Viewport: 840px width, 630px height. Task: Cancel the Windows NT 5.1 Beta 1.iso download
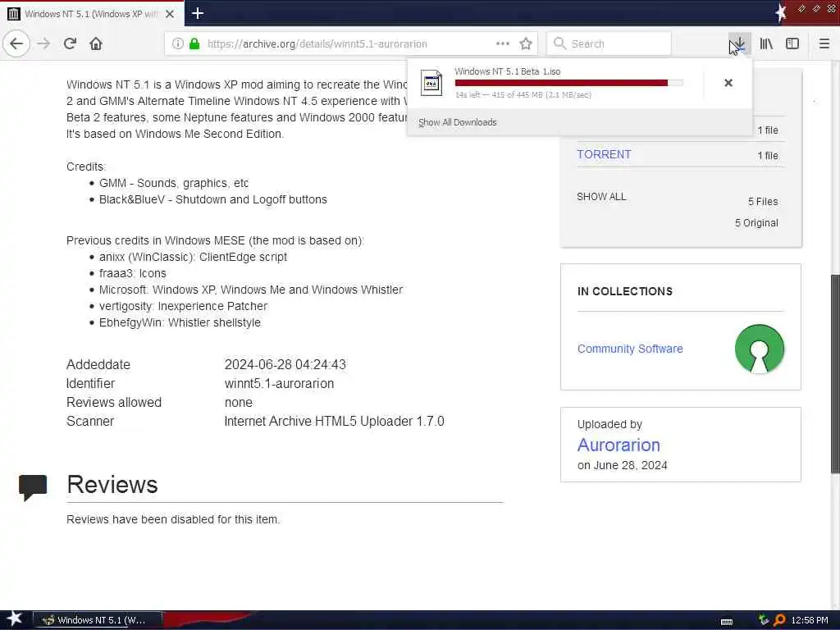click(728, 83)
